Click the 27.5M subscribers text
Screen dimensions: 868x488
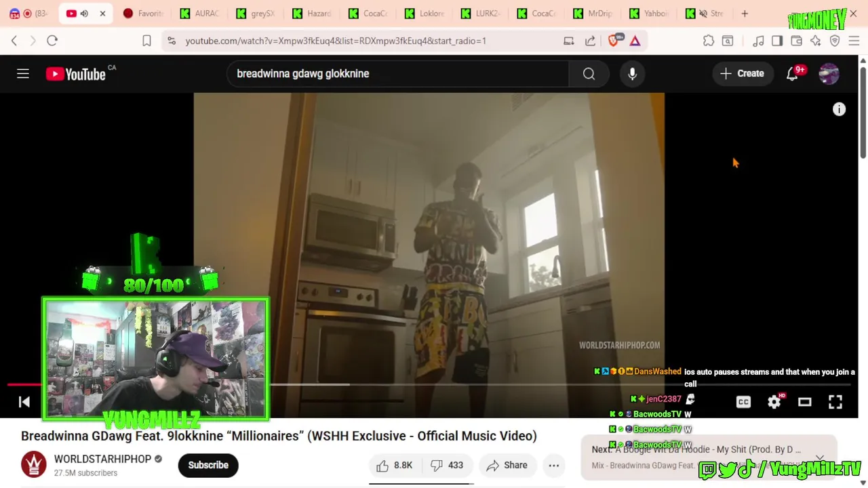(85, 473)
